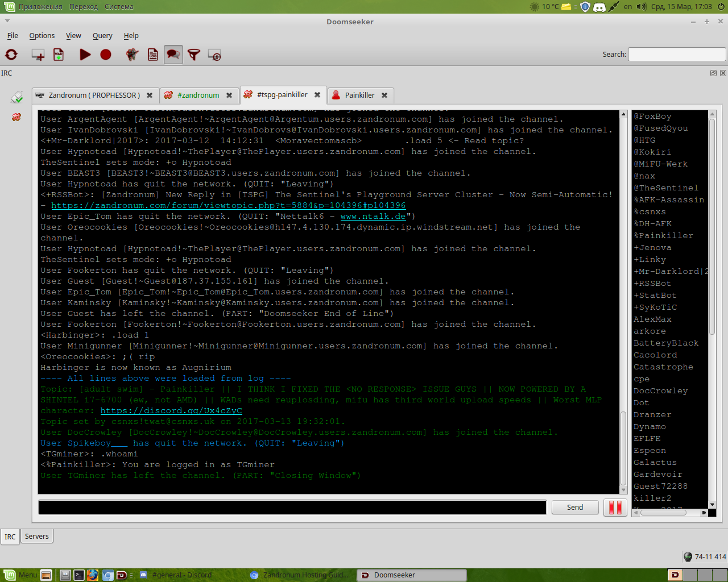This screenshot has height=582, width=728.
Task: Click the red pause bars button beside Send
Action: tap(615, 508)
